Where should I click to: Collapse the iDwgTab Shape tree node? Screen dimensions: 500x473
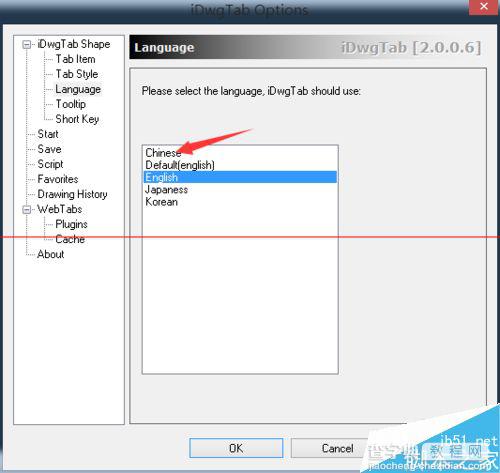click(x=27, y=44)
